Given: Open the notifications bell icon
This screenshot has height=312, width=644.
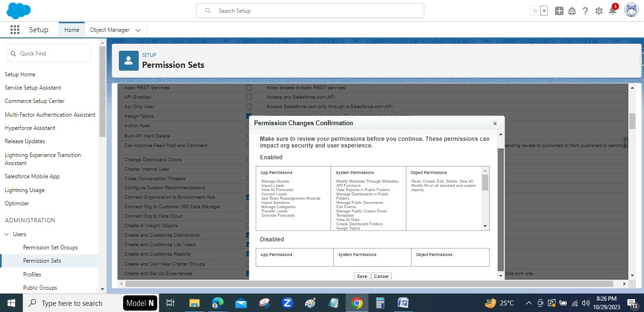Looking at the screenshot, I should click(612, 11).
